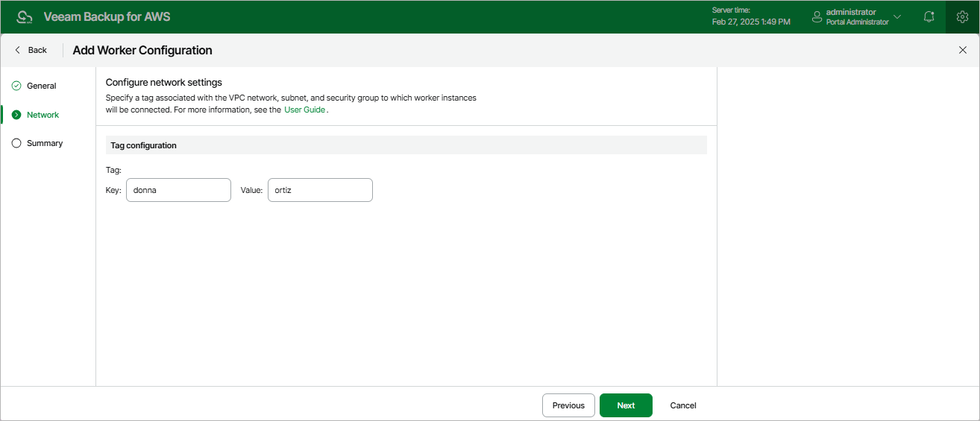Viewport: 980px width, 421px height.
Task: Click the Veeam cloud logo icon
Action: tap(25, 17)
